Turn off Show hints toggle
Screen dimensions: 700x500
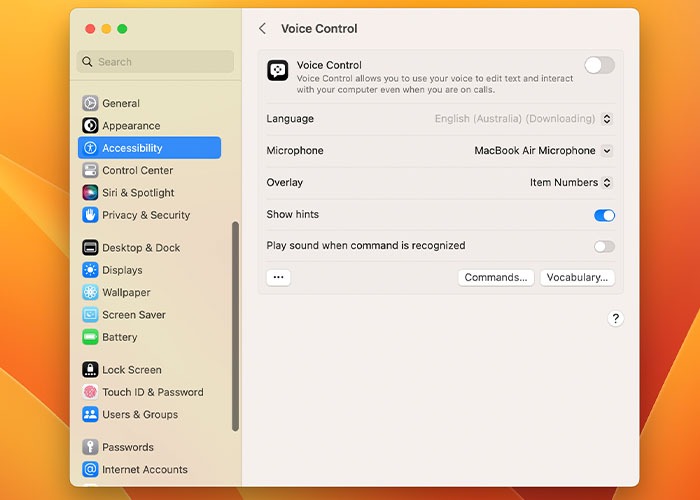click(604, 215)
